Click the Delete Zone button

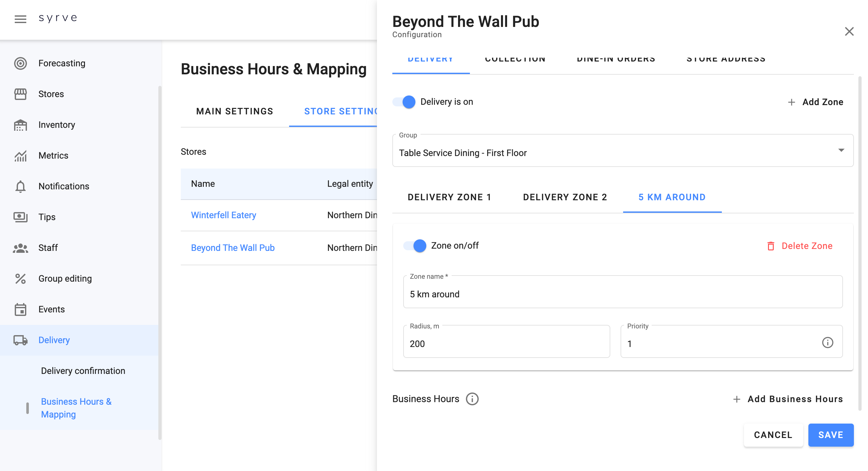point(800,246)
